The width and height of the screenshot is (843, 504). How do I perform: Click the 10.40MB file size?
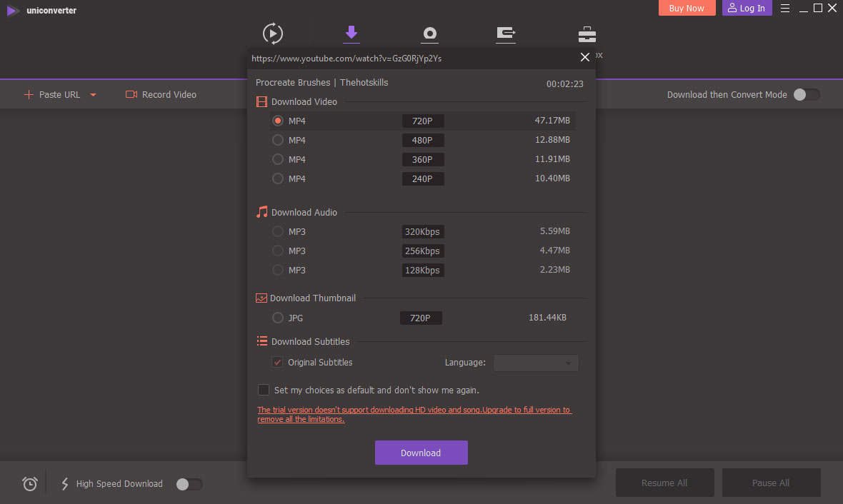(552, 178)
